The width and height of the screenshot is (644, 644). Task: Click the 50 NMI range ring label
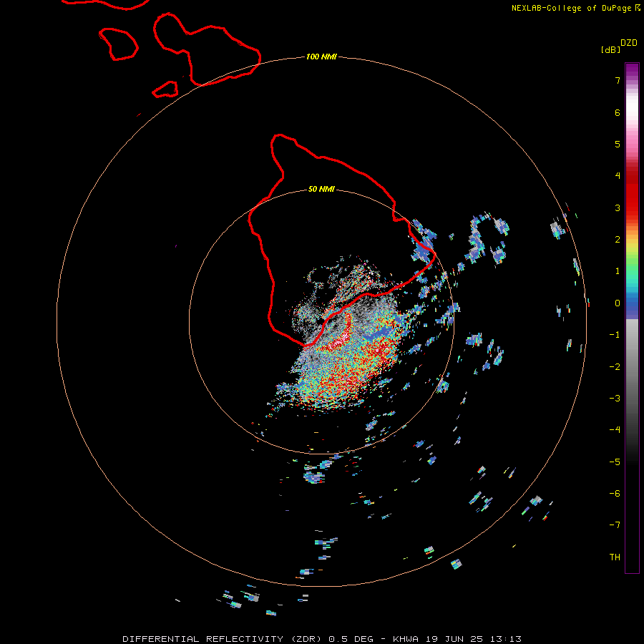pos(321,189)
